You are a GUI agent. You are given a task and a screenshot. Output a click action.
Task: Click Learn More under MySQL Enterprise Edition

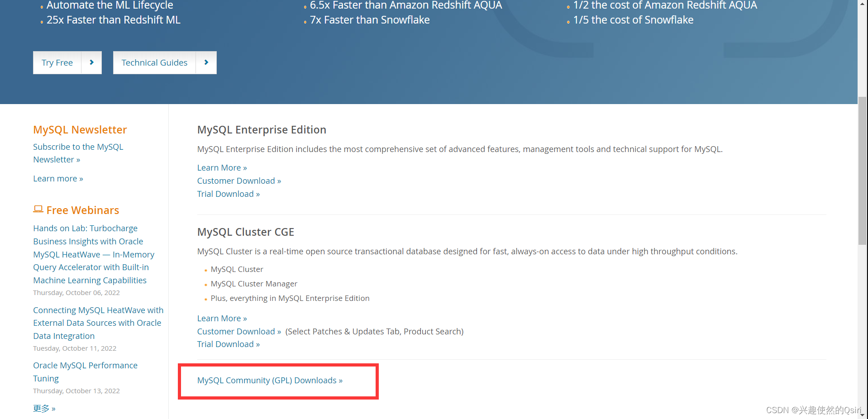coord(222,167)
